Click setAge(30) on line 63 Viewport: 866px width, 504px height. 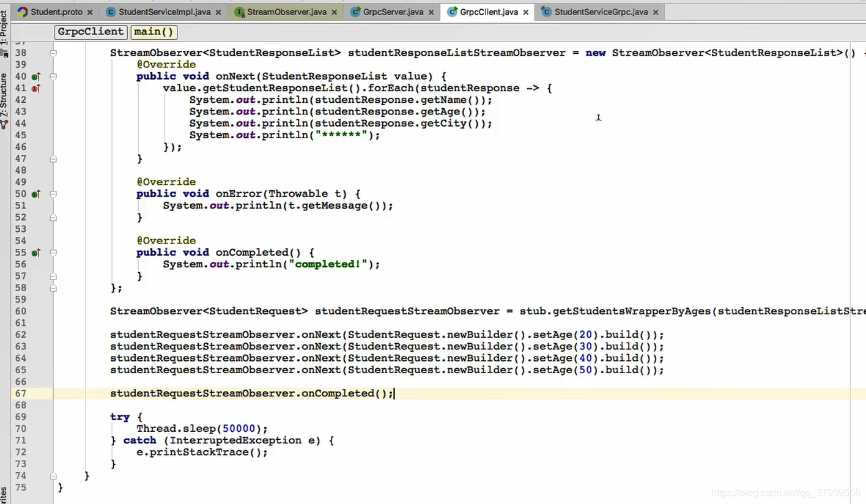click(x=565, y=346)
